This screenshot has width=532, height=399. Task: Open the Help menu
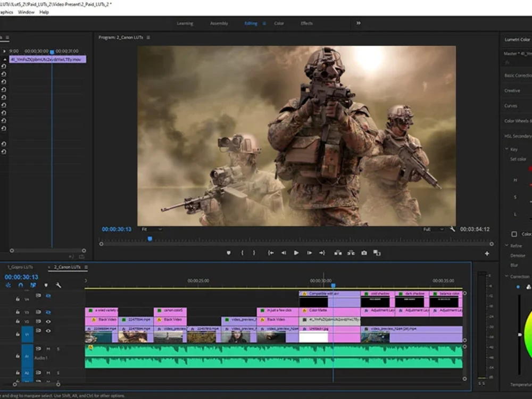pos(44,12)
